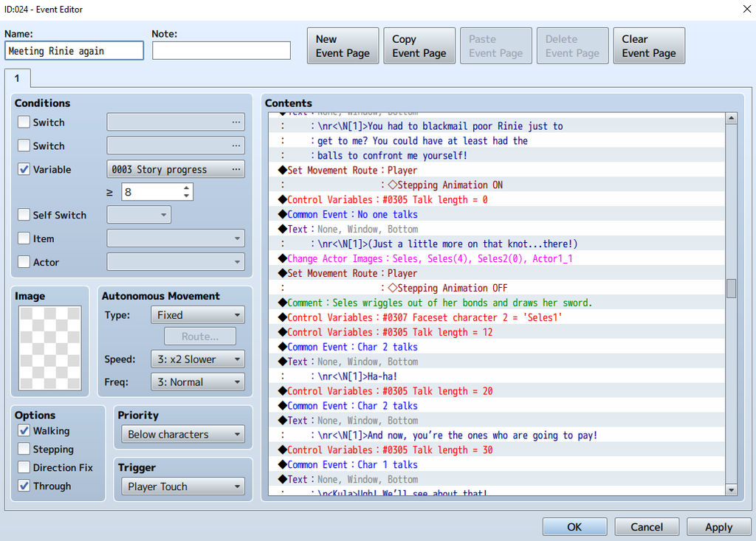Viewport: 756px width, 541px height.
Task: Click the Clear Event Page button
Action: coord(649,46)
